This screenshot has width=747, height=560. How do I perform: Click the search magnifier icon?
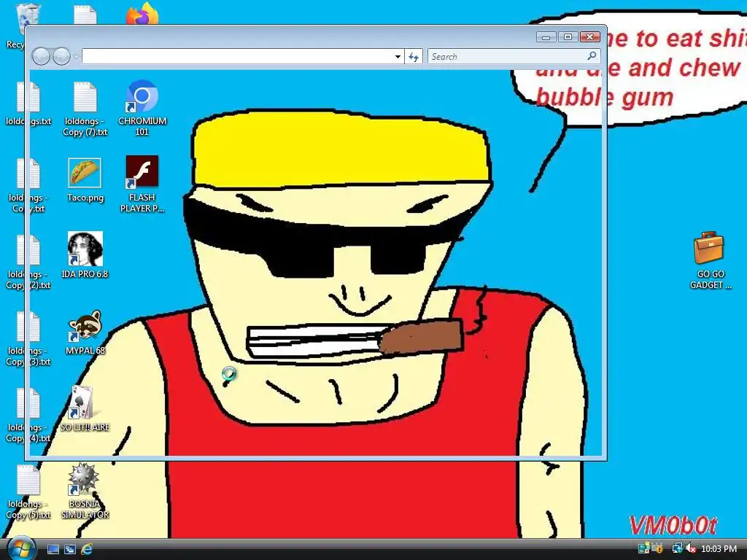[x=592, y=56]
